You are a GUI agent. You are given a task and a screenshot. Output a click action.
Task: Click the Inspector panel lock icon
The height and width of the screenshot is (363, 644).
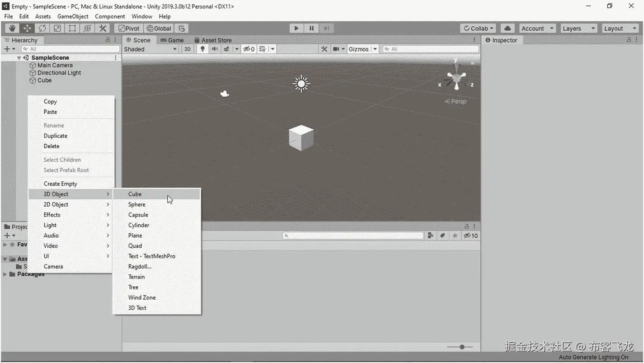point(629,40)
